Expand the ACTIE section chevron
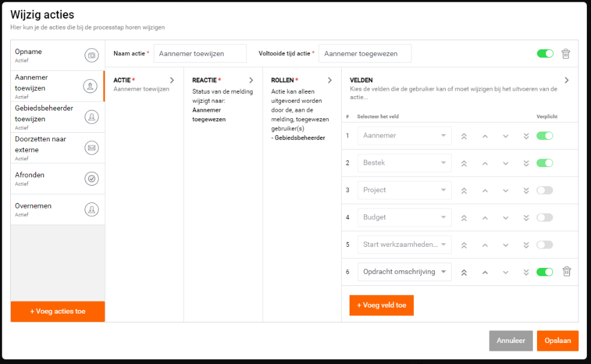The width and height of the screenshot is (591, 364). tap(172, 80)
